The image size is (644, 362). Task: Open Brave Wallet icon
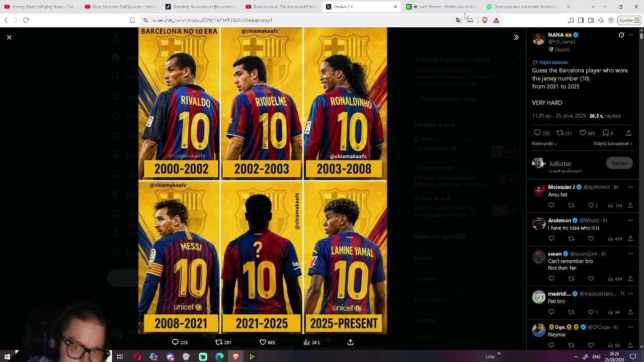coord(591,20)
